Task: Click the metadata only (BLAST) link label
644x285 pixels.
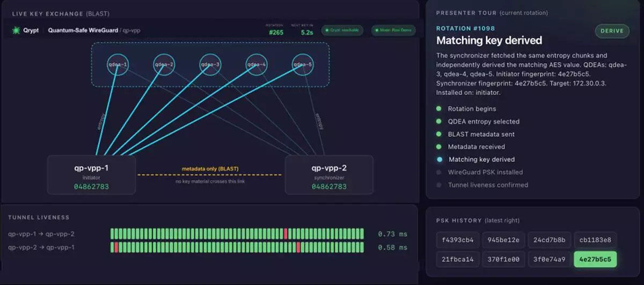Action: (x=209, y=169)
